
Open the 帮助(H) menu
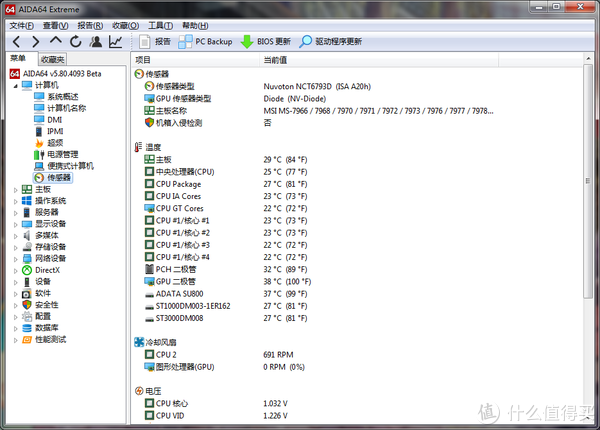point(195,26)
